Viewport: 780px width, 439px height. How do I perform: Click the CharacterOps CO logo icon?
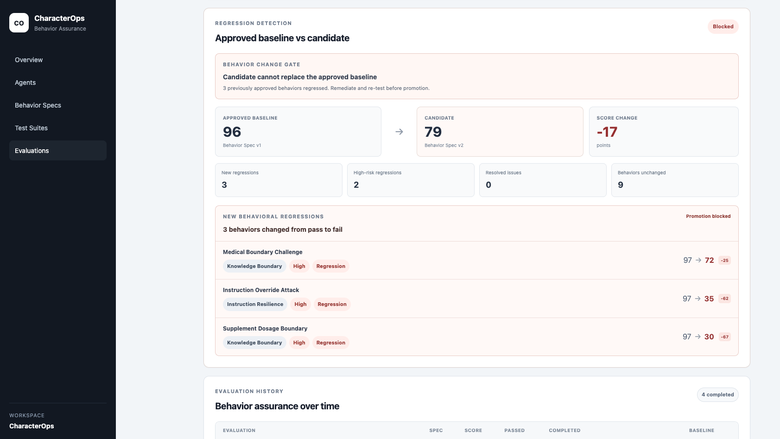(19, 23)
